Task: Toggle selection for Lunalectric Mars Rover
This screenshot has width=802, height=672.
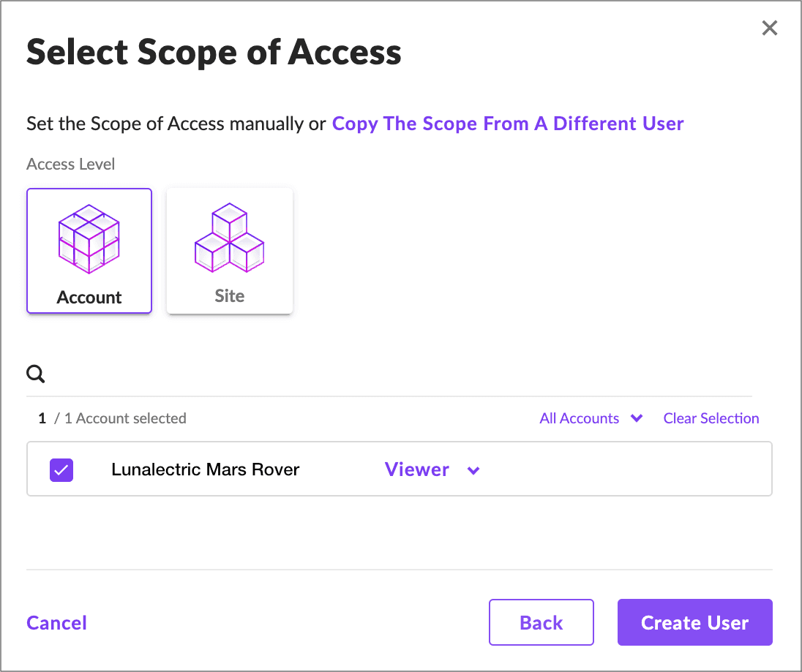Action: [x=61, y=469]
